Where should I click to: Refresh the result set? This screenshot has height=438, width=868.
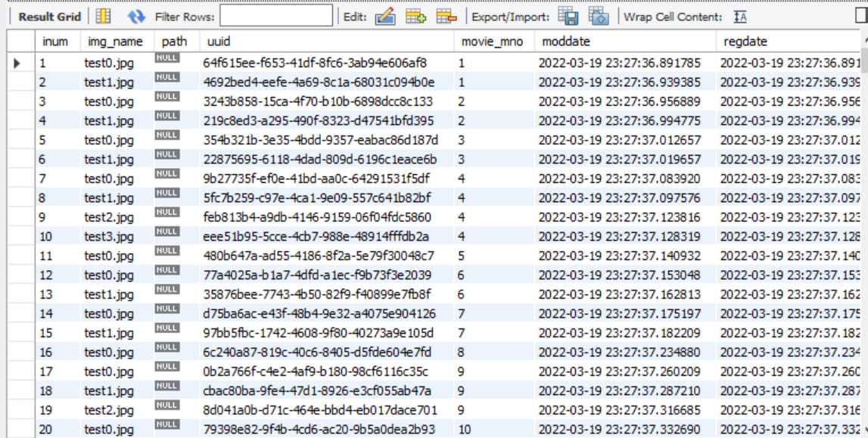(x=136, y=17)
